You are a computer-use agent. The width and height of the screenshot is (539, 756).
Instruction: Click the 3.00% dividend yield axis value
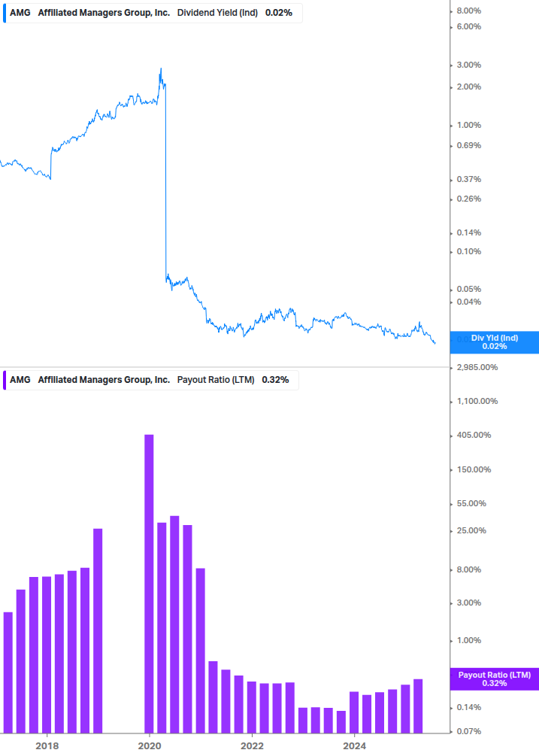coord(468,65)
